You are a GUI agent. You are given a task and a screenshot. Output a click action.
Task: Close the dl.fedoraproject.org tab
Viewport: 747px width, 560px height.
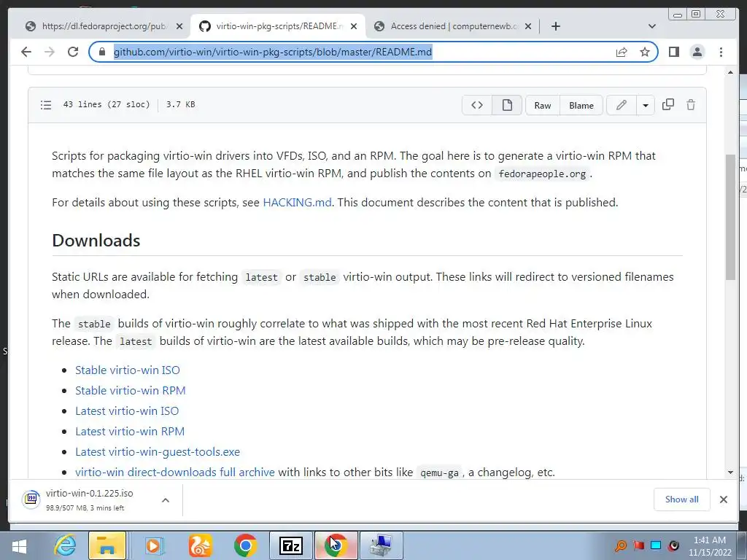click(x=179, y=26)
